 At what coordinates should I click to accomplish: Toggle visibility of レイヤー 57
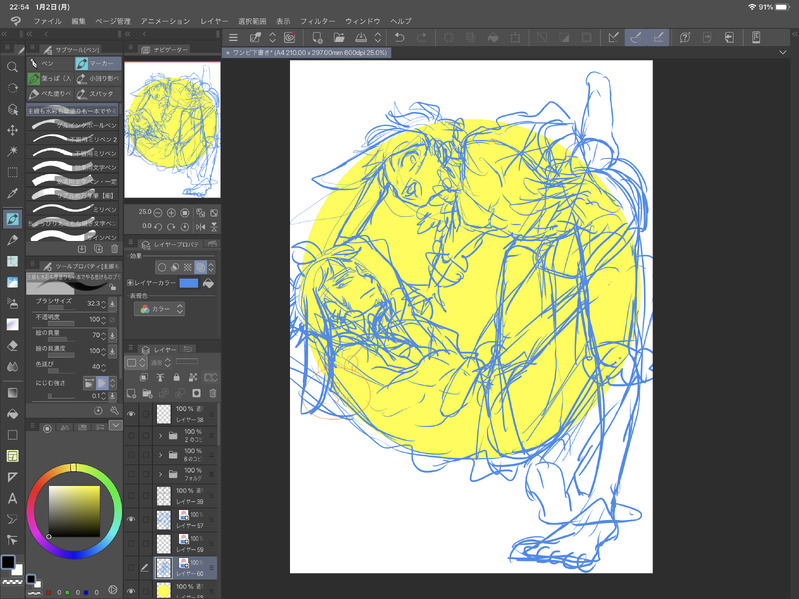[131, 520]
